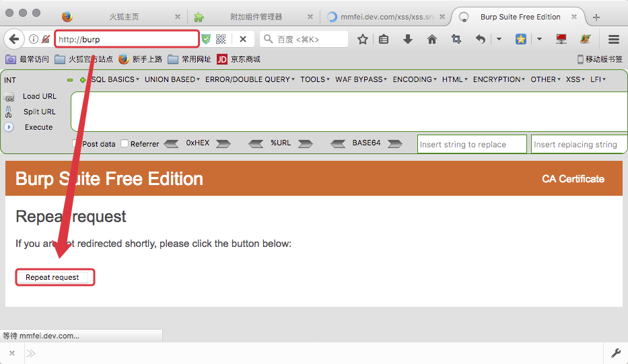The width and height of the screenshot is (628, 364).
Task: Open a new tab with plus button
Action: (596, 17)
